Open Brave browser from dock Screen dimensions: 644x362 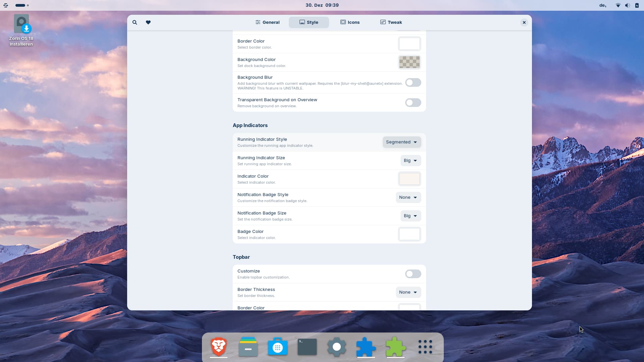(219, 347)
